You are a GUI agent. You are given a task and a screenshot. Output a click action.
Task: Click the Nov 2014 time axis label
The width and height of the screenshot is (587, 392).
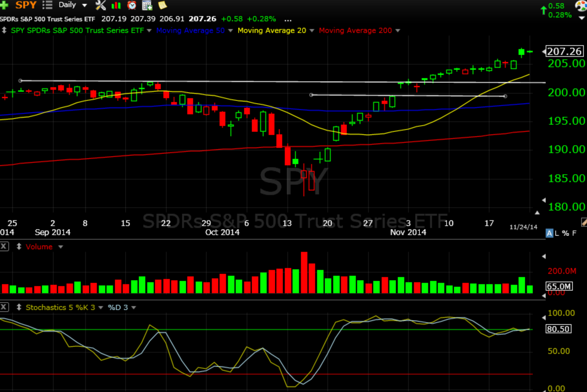click(408, 232)
